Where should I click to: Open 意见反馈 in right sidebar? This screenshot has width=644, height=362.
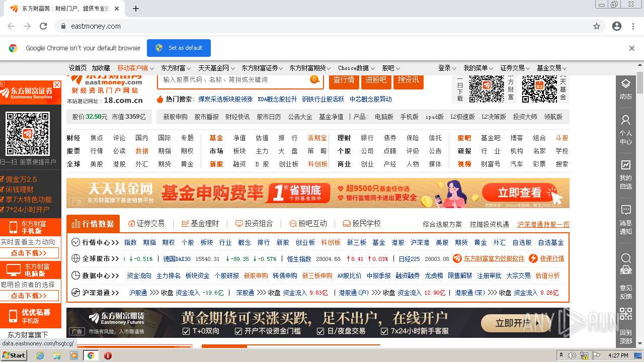(625, 292)
